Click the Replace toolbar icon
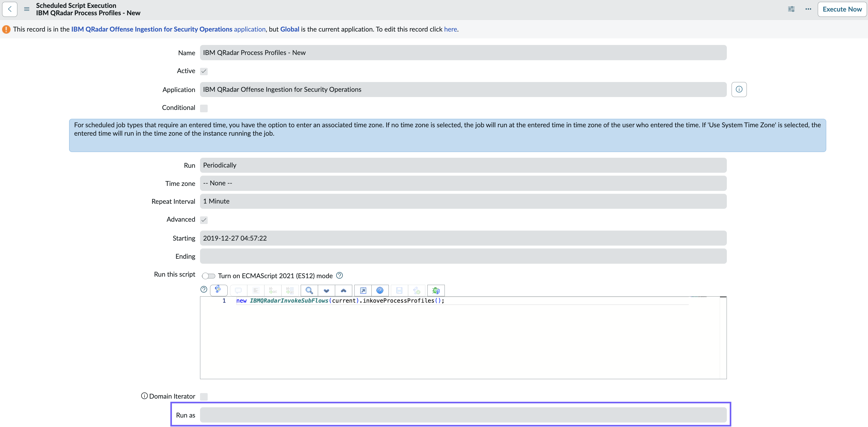The height and width of the screenshot is (427, 868). point(273,290)
